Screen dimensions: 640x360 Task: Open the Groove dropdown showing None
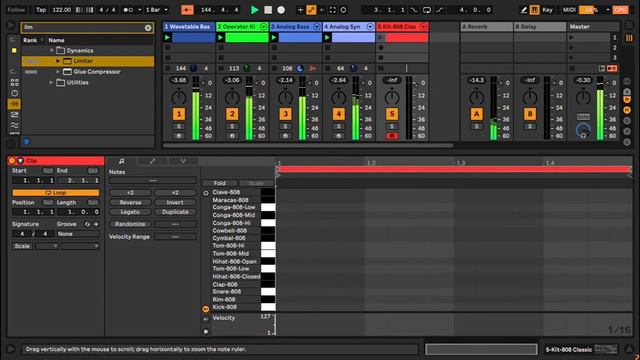78,234
